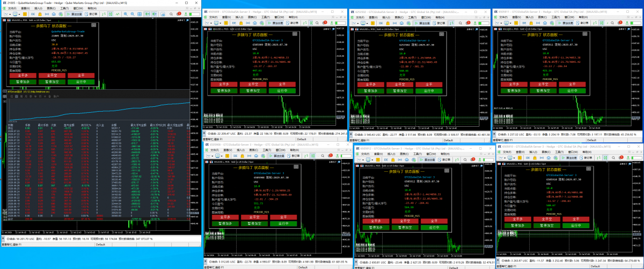644x269 pixels.
Task: Open 文件(F) menu in 21005 window
Action: [12, 8]
